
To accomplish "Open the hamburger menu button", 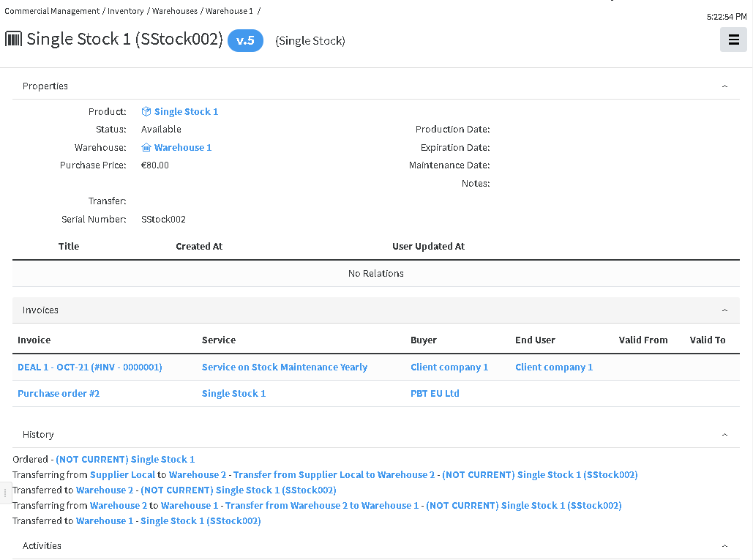I will click(733, 40).
